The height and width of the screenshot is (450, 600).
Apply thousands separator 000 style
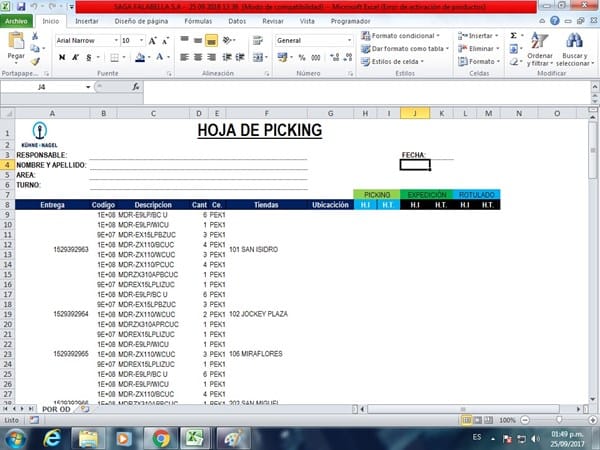pyautogui.click(x=316, y=57)
